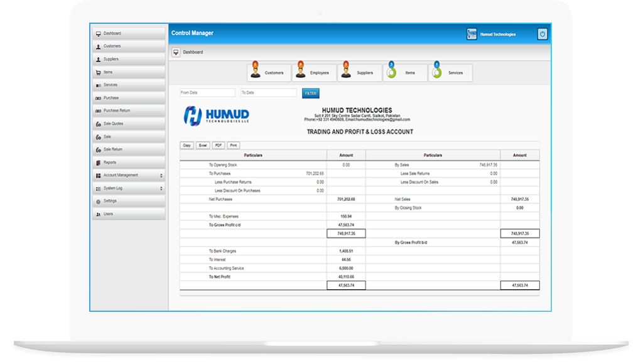Click the Settings gear icon in sidebar
Screen dimensions: 643x364
point(98,201)
